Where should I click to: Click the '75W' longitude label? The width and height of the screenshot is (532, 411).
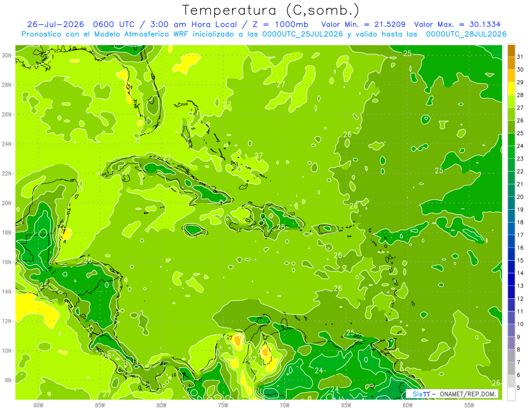223,405
